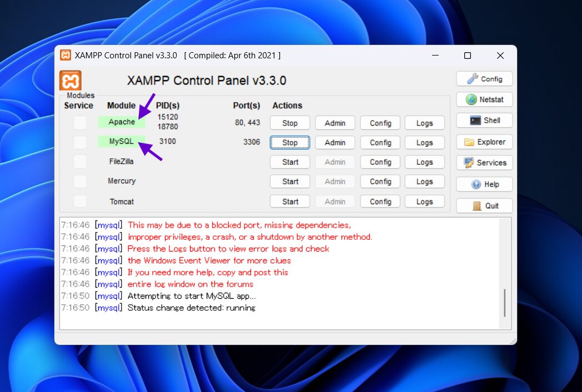Open the Config wrench button at top right
Image resolution: width=582 pixels, height=392 pixels.
coord(484,79)
